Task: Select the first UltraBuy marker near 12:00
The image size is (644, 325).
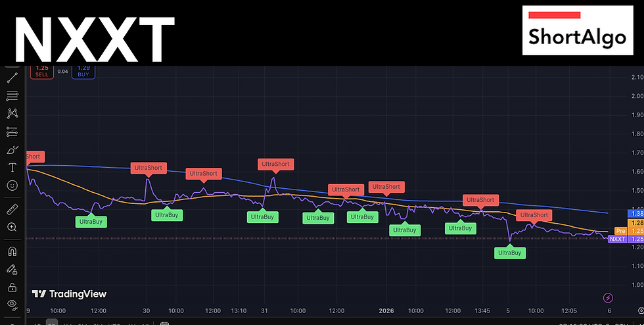Action: click(x=91, y=222)
